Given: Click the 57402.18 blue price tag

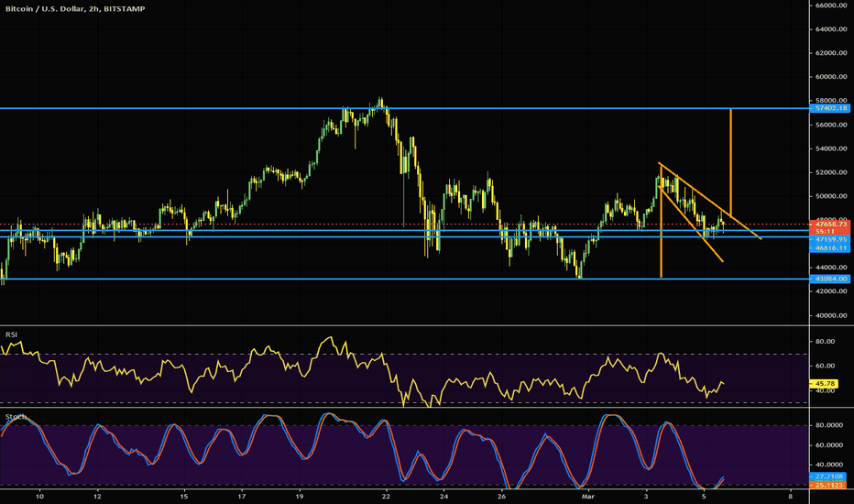Looking at the screenshot, I should click(830, 108).
